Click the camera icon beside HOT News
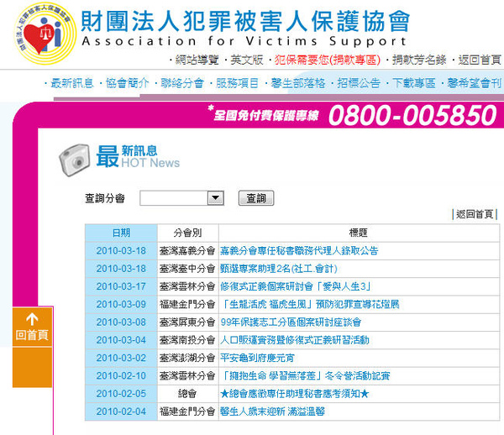Viewport: 504px width, 435px height. coord(75,160)
